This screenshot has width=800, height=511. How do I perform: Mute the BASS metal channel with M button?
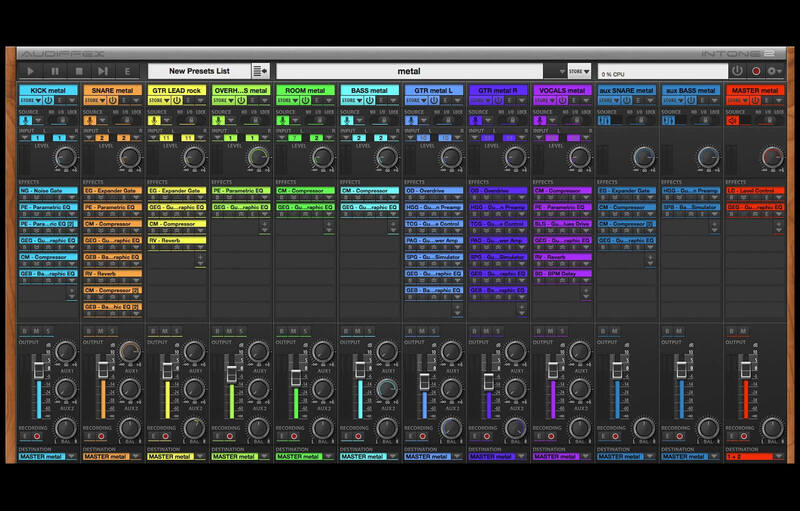click(x=358, y=331)
